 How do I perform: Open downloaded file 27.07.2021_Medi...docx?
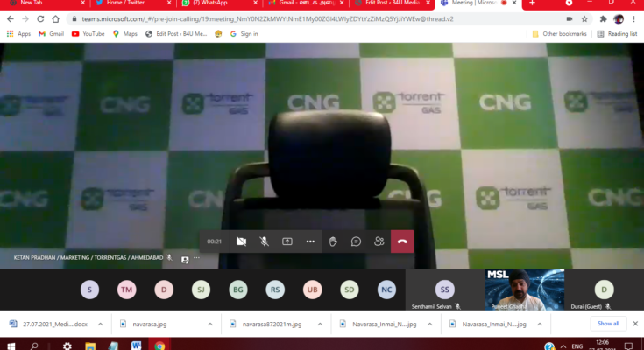click(49, 324)
